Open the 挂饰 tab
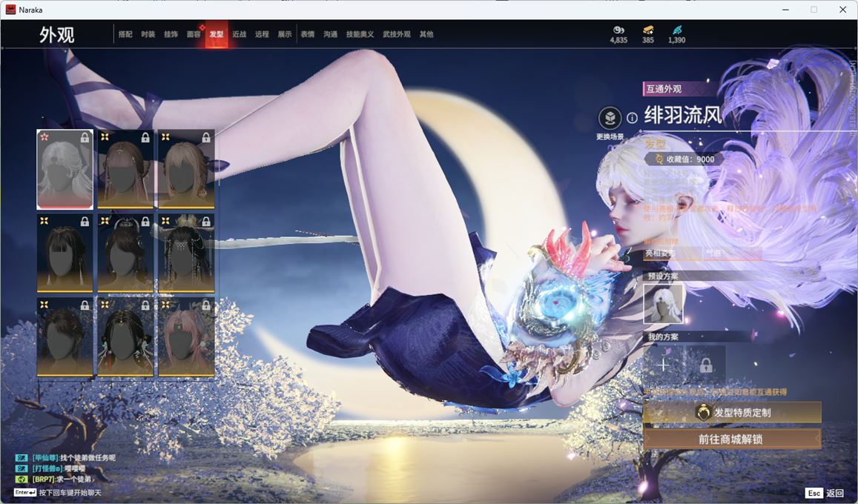Image resolution: width=858 pixels, height=504 pixels. point(171,34)
